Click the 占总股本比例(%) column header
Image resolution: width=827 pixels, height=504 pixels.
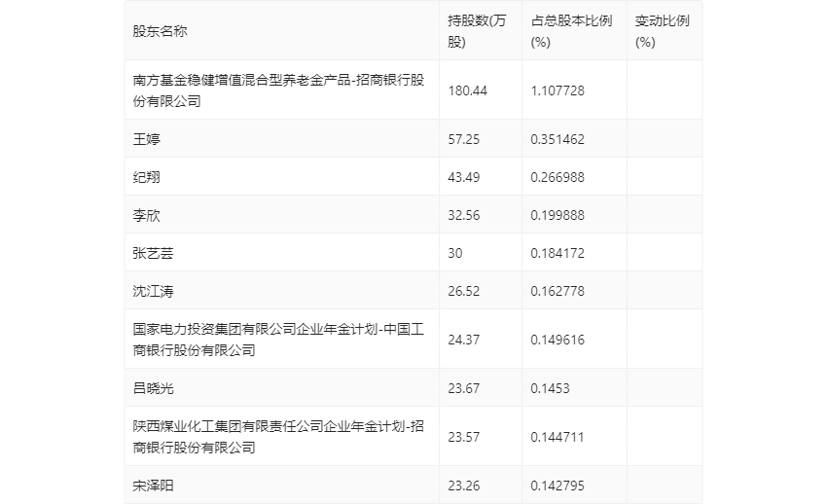571,31
